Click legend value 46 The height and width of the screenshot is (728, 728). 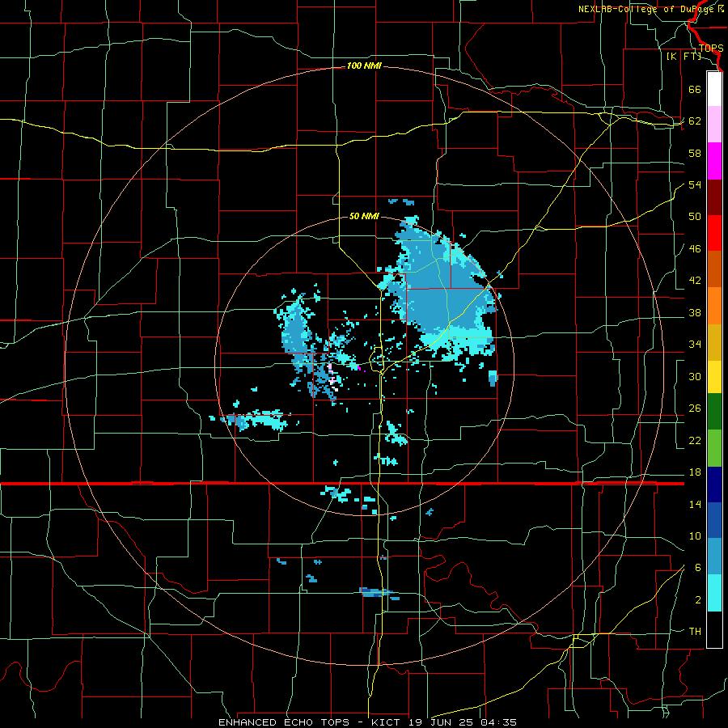(x=695, y=249)
